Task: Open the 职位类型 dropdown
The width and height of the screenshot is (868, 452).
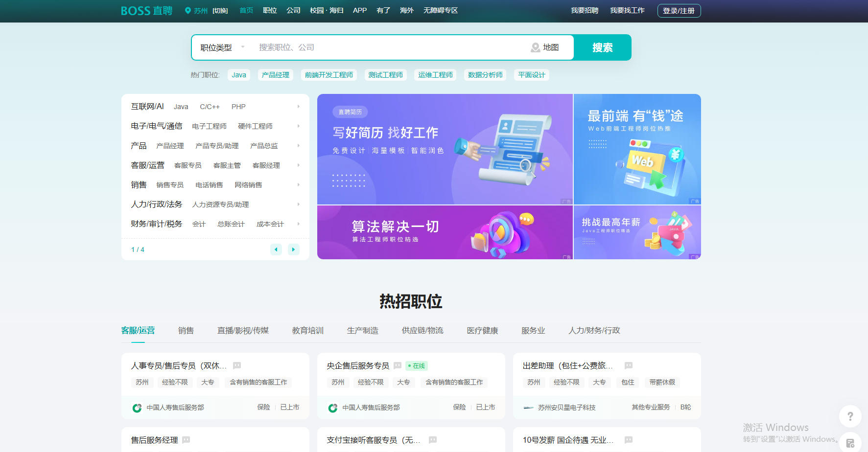Action: (222, 47)
